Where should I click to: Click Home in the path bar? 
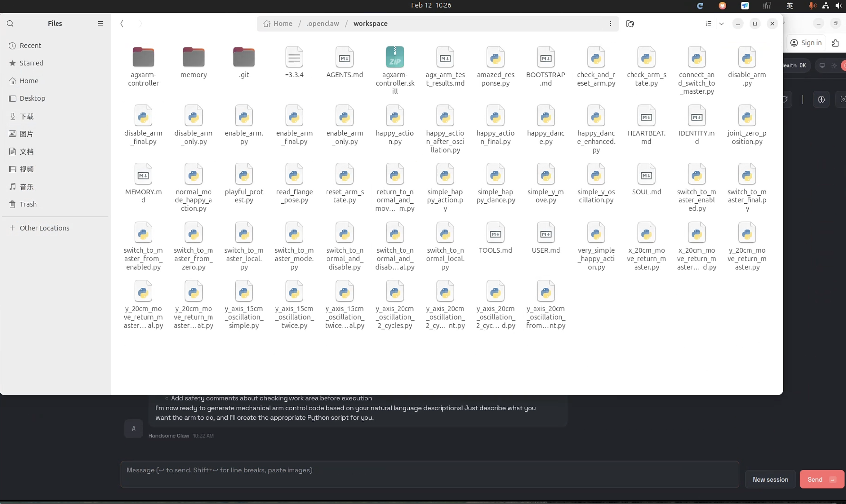pos(282,23)
